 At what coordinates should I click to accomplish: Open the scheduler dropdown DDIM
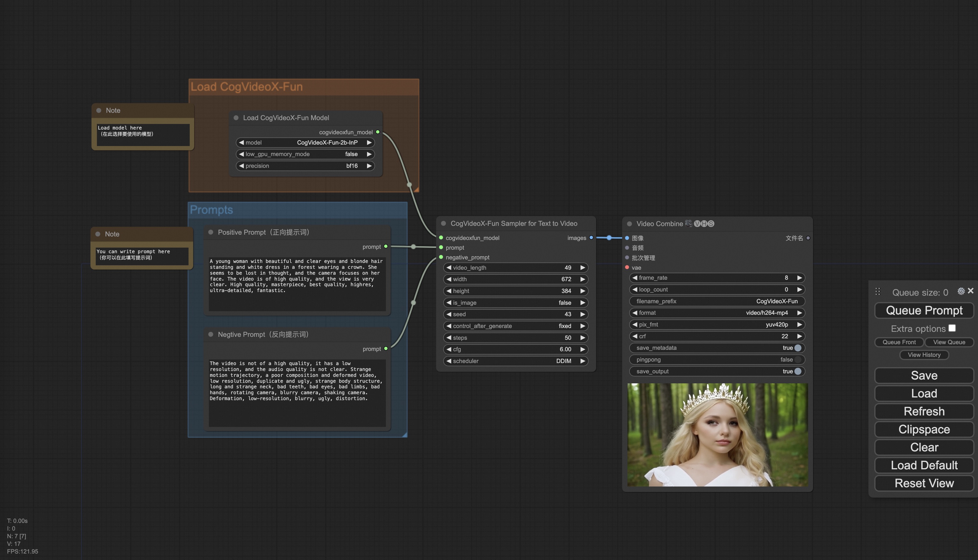coord(516,361)
